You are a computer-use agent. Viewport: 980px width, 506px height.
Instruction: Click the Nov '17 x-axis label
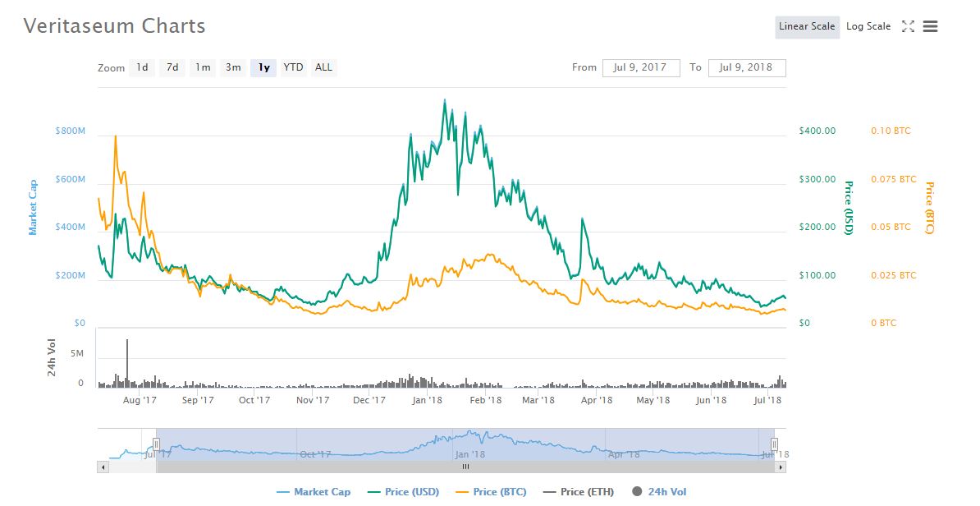click(313, 400)
